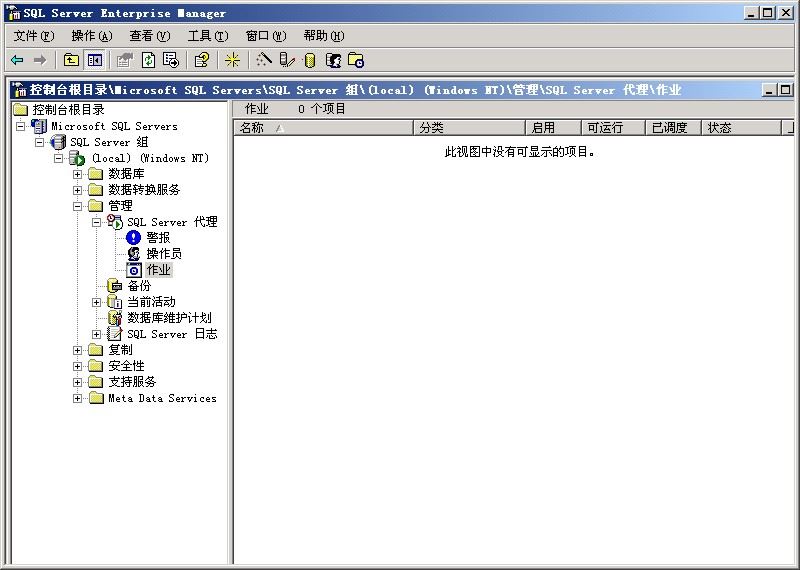Expand the SQL Server 日志 node
The width and height of the screenshot is (800, 570).
(x=96, y=334)
